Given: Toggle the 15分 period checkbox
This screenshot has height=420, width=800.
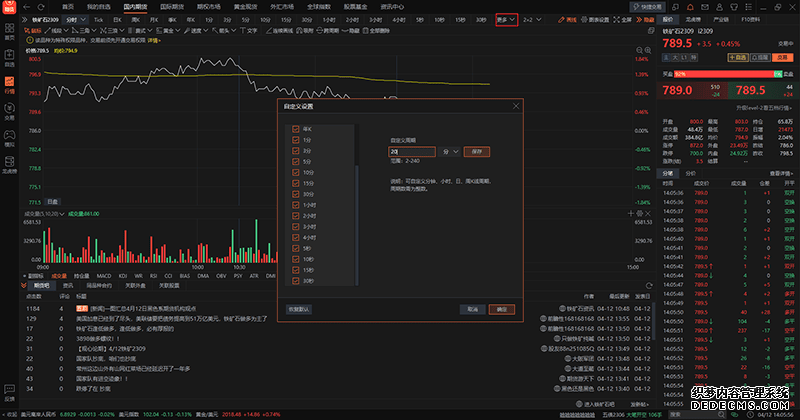Looking at the screenshot, I should (x=295, y=183).
